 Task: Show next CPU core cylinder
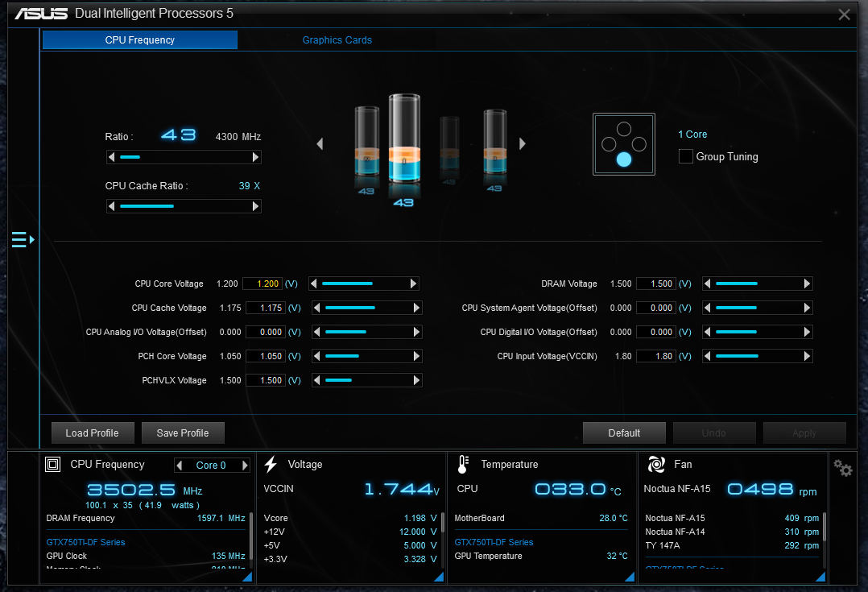coord(522,144)
